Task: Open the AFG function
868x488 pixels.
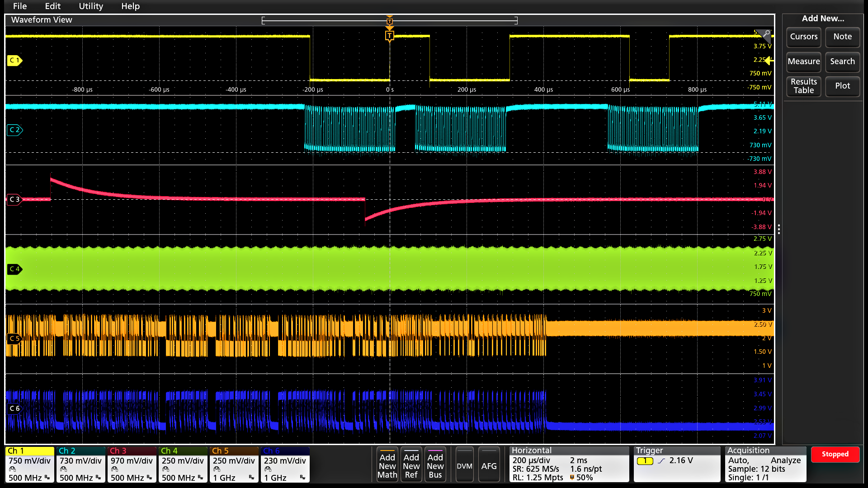Action: pyautogui.click(x=489, y=465)
